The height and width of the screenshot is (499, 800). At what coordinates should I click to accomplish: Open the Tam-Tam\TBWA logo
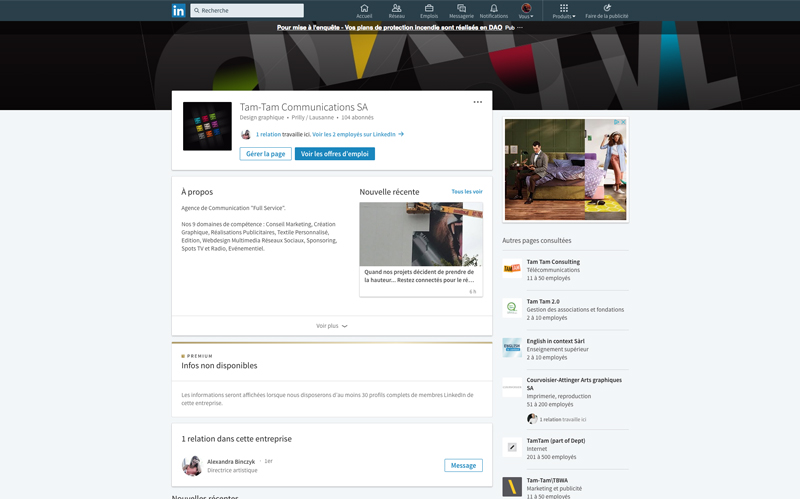tap(512, 487)
